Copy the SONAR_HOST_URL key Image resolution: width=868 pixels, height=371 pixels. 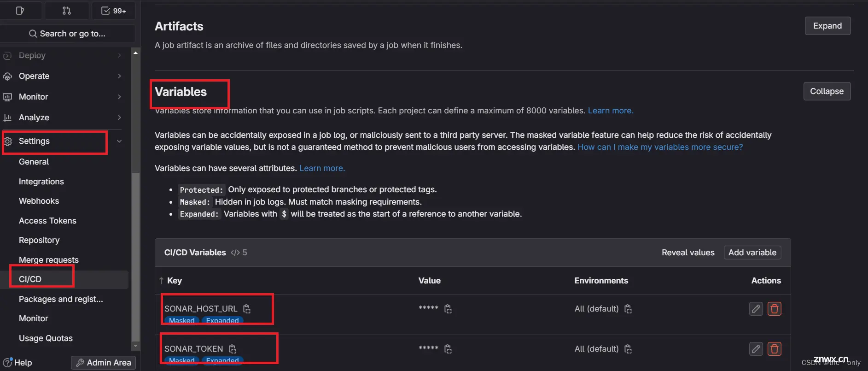[x=247, y=309]
